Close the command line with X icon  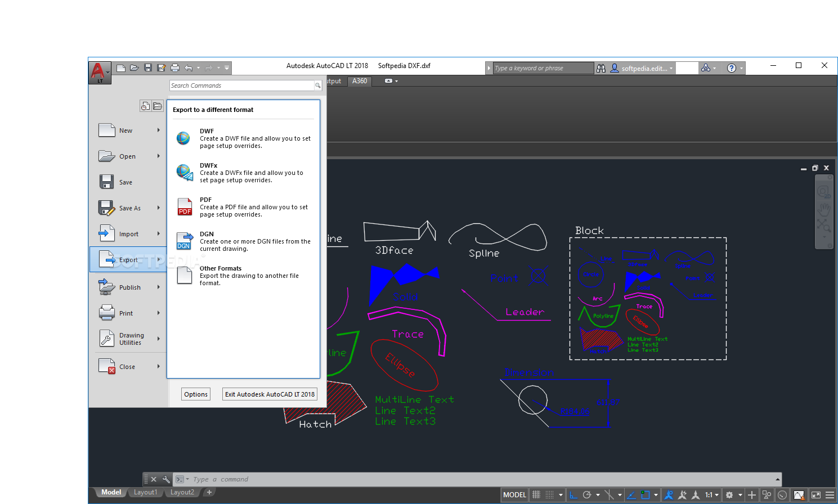click(154, 479)
